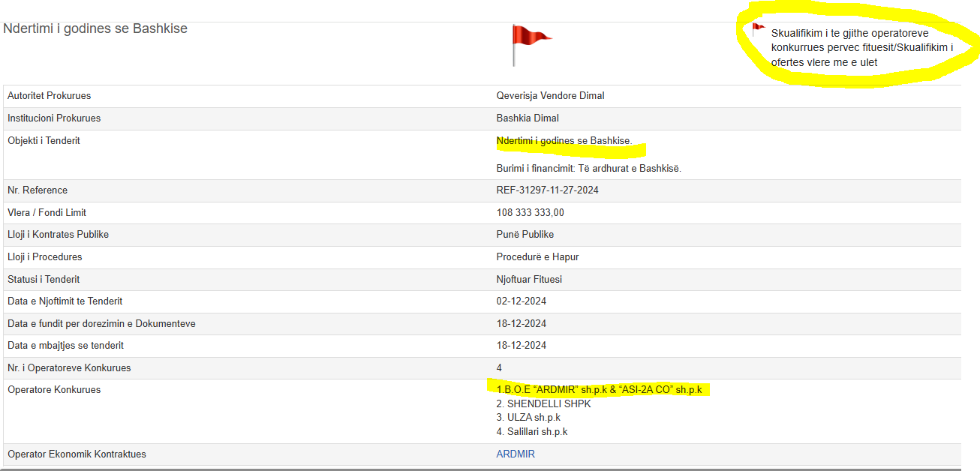The image size is (980, 471).
Task: Click the limit fund value 108 333 333,00
Action: tap(530, 212)
